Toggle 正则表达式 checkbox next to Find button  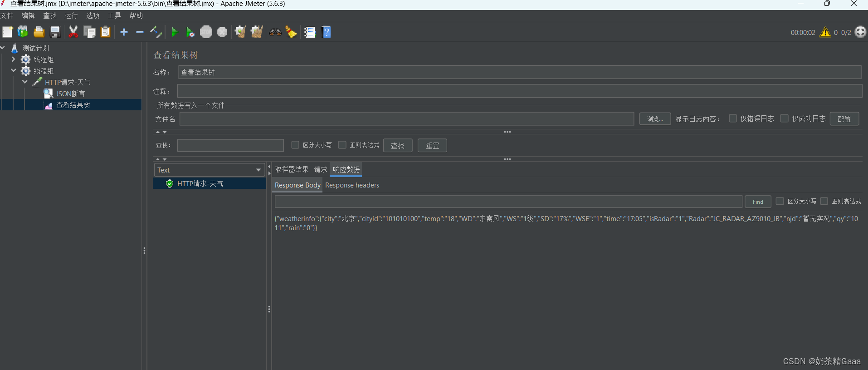pyautogui.click(x=824, y=201)
